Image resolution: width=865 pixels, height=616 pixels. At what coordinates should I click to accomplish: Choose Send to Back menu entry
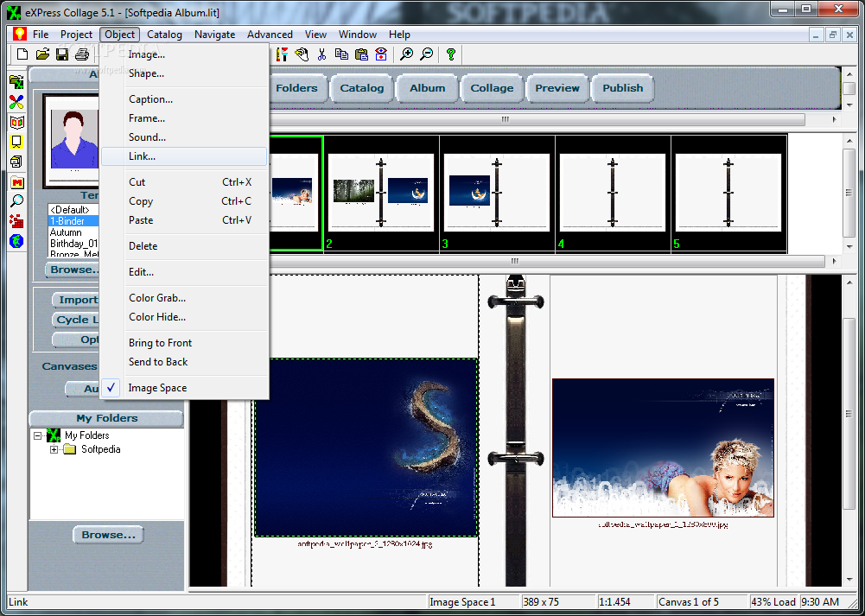[184, 362]
